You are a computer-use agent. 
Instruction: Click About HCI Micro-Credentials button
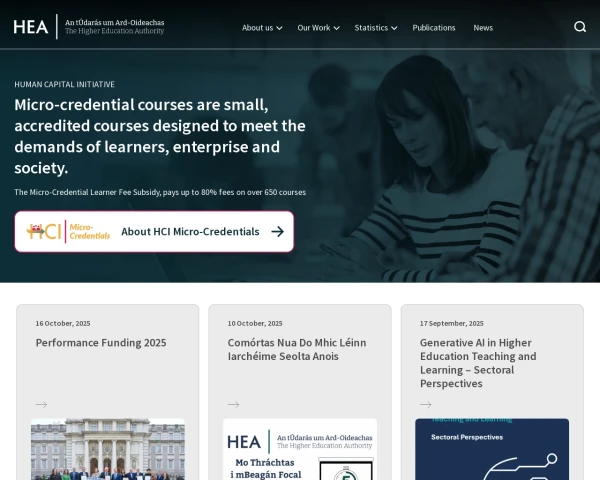[154, 232]
